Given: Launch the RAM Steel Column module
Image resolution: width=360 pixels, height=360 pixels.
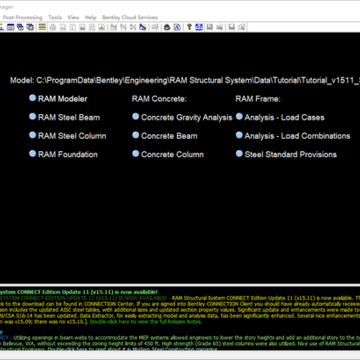Looking at the screenshot, I should point(68,136).
